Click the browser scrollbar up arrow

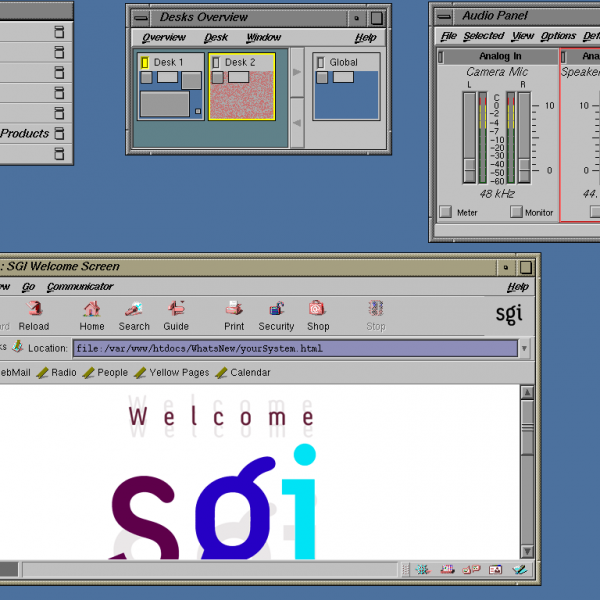pos(527,392)
